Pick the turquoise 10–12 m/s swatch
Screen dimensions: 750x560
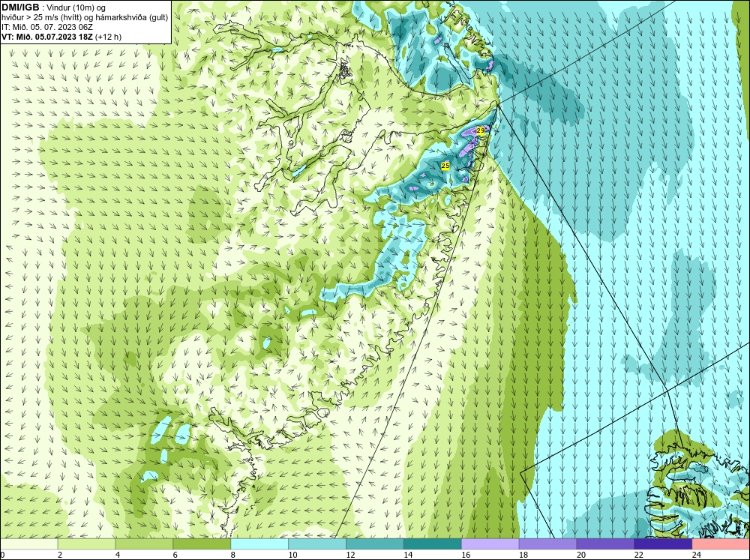[317, 544]
